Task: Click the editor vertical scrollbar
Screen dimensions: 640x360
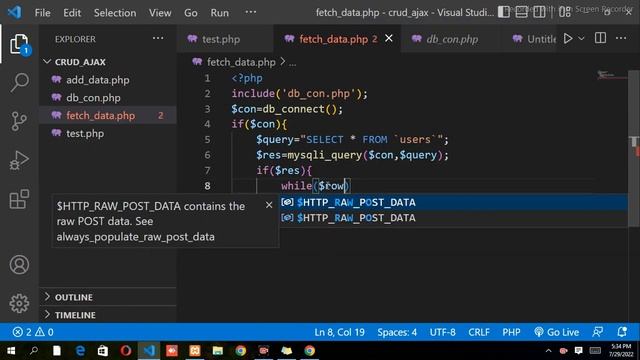Action: click(x=634, y=148)
